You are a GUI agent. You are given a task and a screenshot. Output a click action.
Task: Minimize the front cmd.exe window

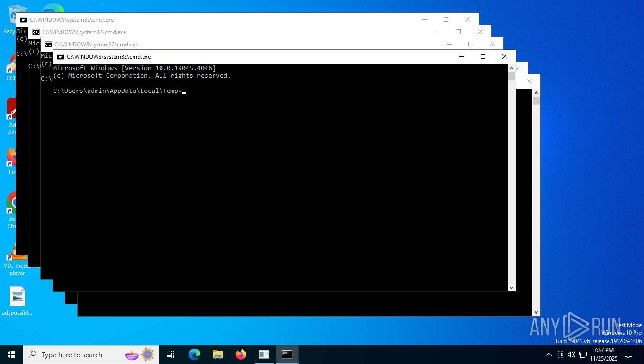point(461,57)
